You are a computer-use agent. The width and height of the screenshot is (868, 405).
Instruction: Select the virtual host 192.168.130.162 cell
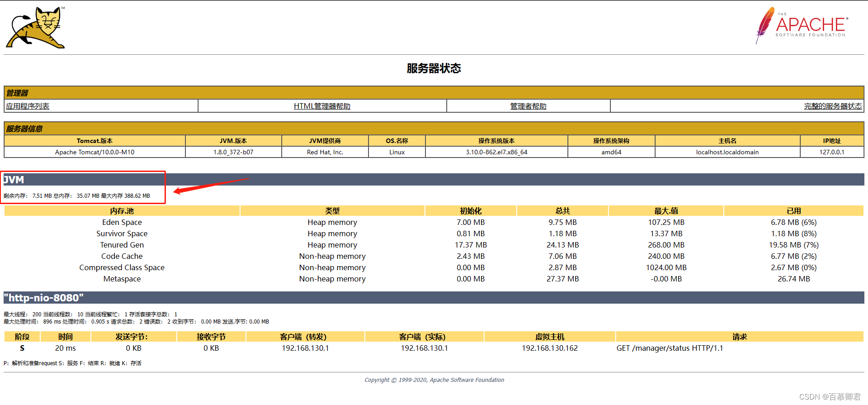550,348
